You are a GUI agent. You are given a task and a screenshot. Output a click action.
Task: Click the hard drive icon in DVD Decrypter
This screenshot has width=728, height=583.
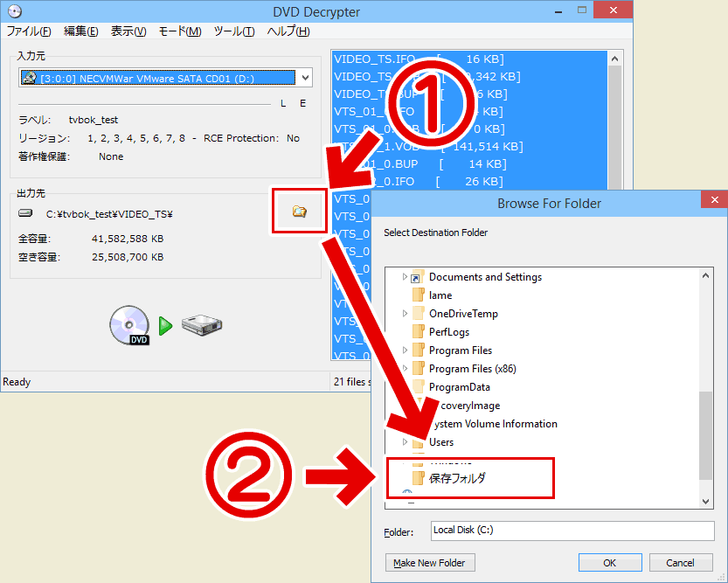[202, 325]
